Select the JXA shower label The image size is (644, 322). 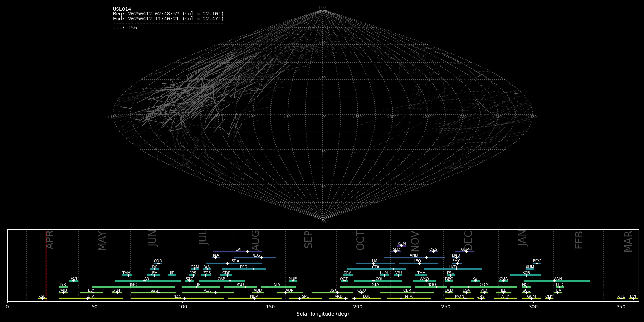pos(216,255)
